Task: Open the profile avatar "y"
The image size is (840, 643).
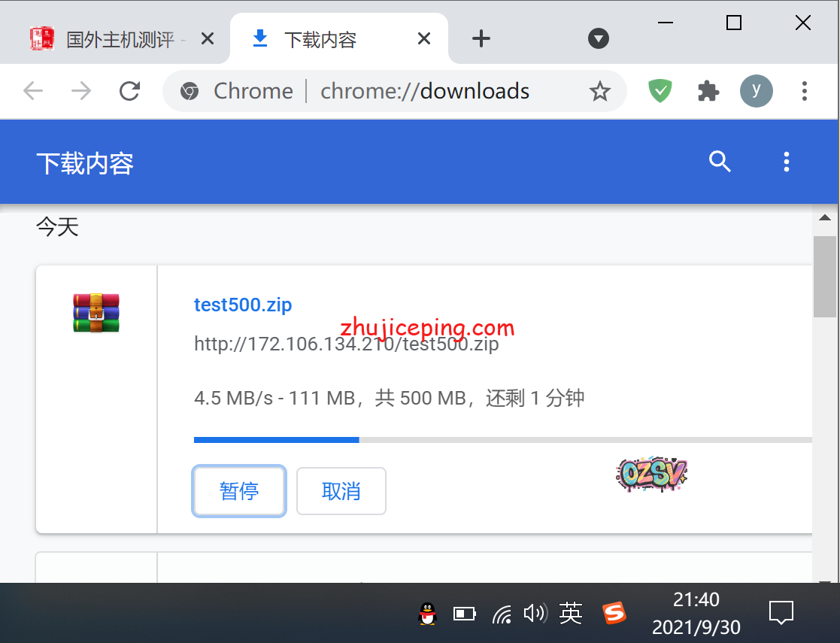Action: point(756,91)
